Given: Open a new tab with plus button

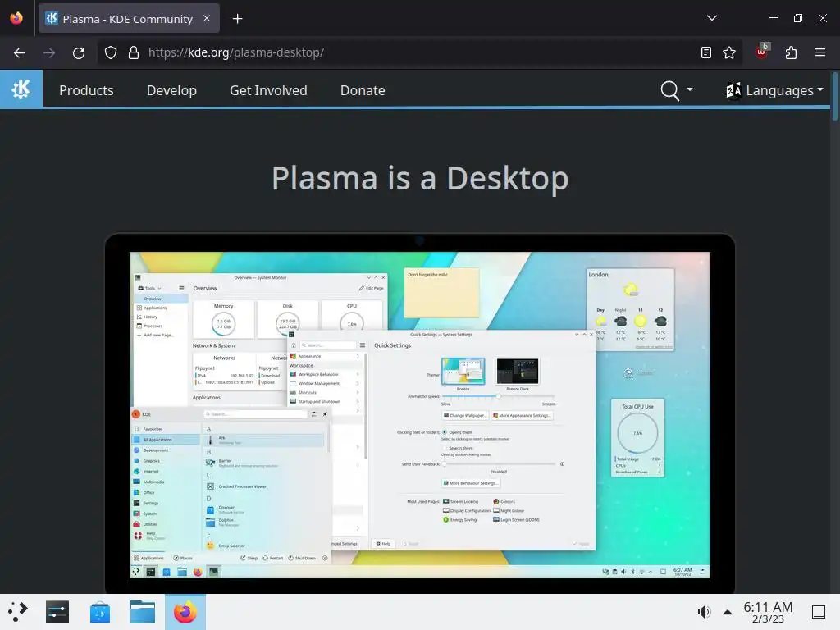Looking at the screenshot, I should point(237,19).
